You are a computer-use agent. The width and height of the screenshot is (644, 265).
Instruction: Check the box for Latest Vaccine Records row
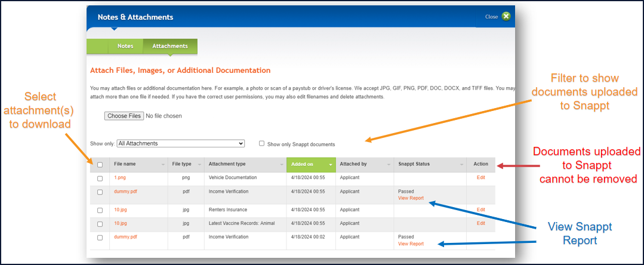100,224
